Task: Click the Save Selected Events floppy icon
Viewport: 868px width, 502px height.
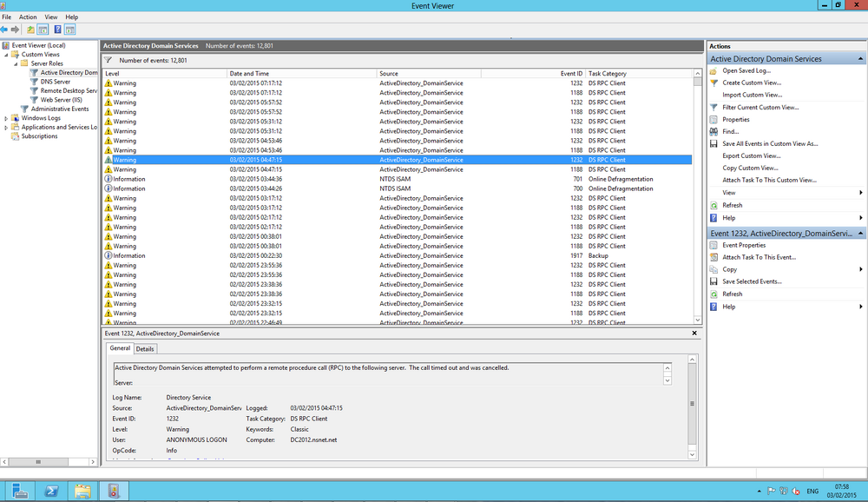Action: (x=713, y=281)
